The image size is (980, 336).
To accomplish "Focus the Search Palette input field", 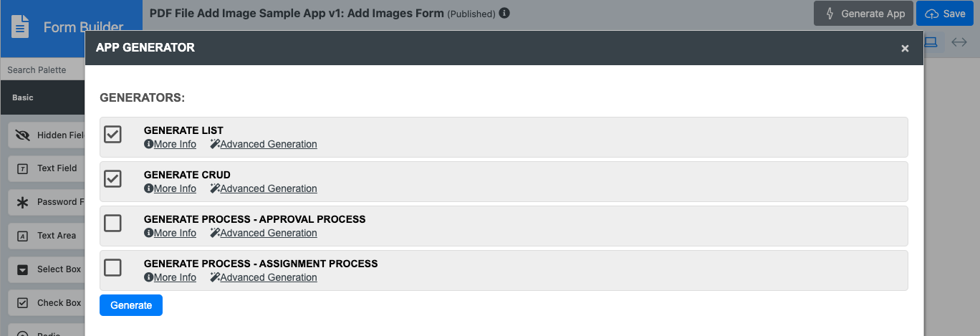I will (43, 69).
